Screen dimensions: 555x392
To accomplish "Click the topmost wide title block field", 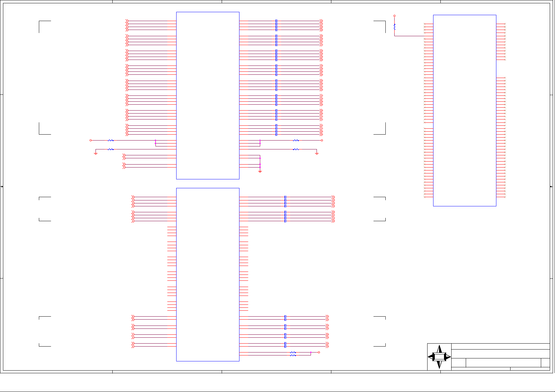I will pyautogui.click(x=500, y=347).
